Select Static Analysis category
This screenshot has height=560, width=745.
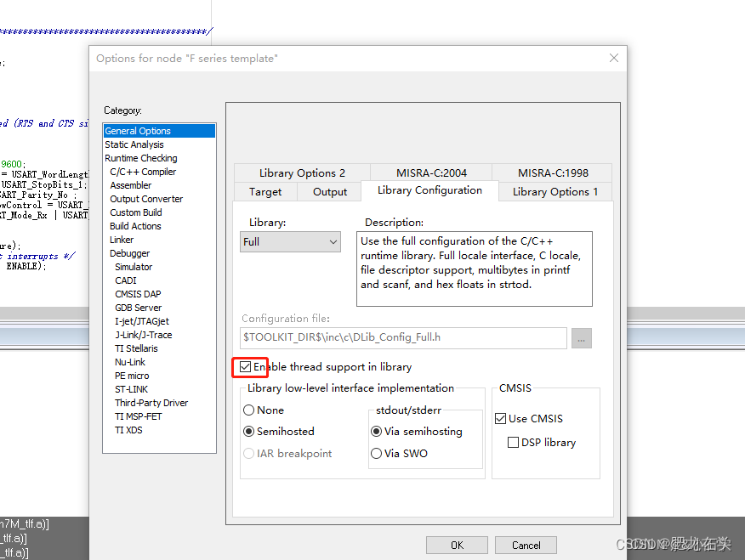point(134,144)
